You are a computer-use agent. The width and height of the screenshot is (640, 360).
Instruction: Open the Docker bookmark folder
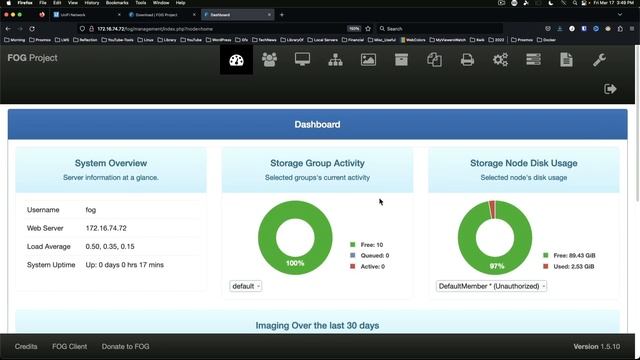tap(547, 40)
